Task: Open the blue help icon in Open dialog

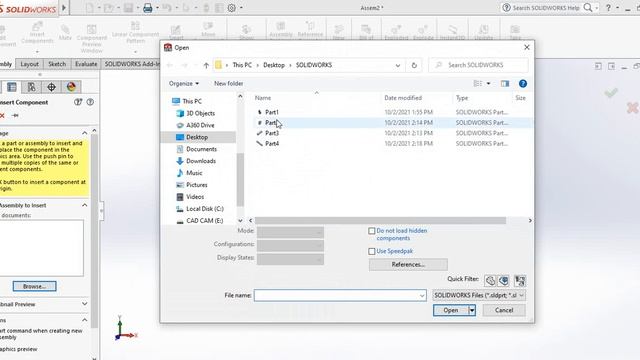Action: coord(522,84)
